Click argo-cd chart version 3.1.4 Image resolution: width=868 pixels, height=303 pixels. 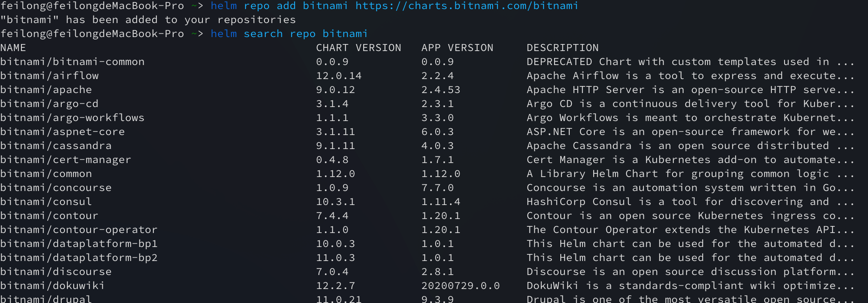pyautogui.click(x=332, y=104)
